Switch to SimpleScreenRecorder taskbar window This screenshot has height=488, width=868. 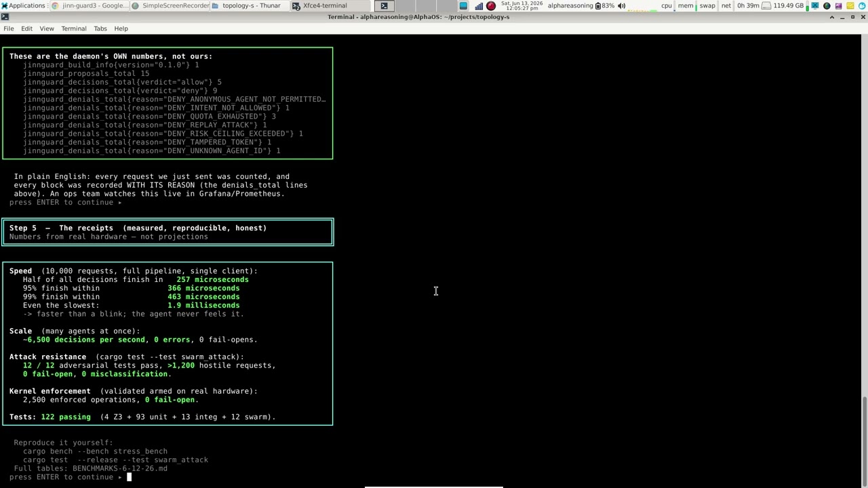click(171, 5)
